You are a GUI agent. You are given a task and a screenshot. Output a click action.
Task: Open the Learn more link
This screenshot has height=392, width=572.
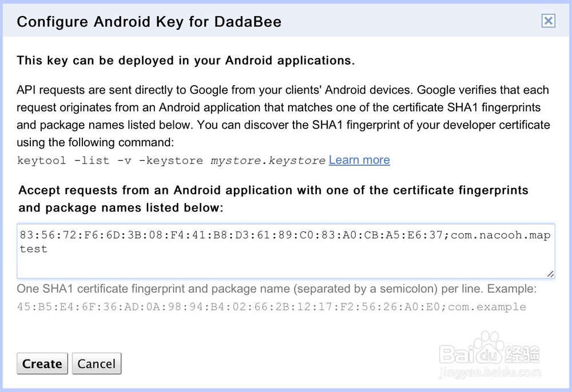pos(359,160)
